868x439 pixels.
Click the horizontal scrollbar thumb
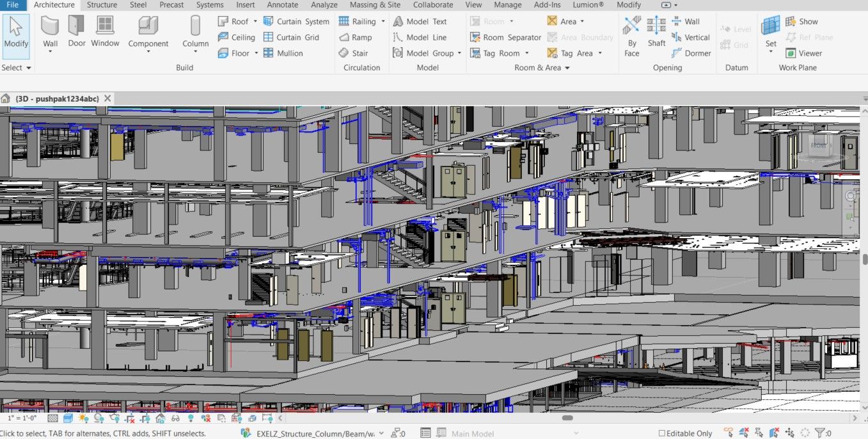click(567, 418)
